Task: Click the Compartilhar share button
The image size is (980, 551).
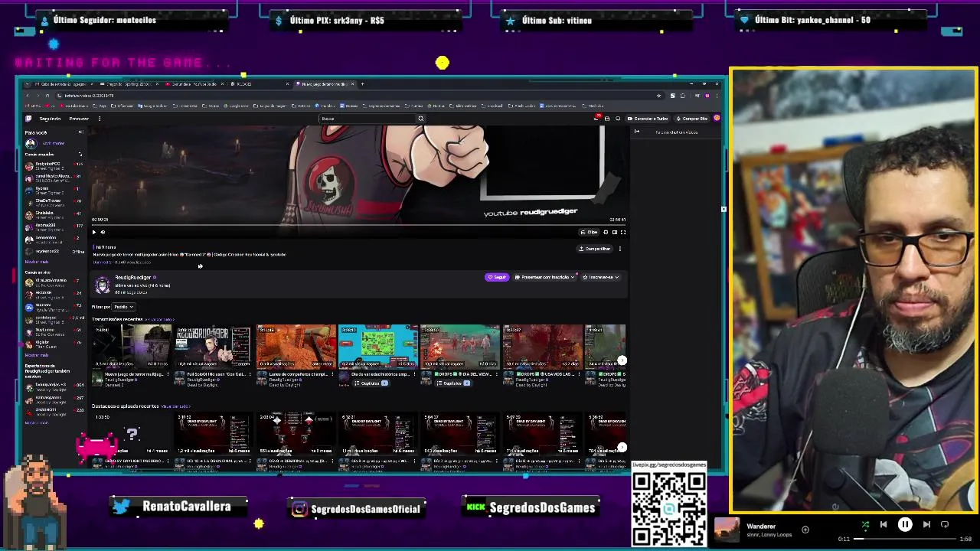Action: point(595,249)
